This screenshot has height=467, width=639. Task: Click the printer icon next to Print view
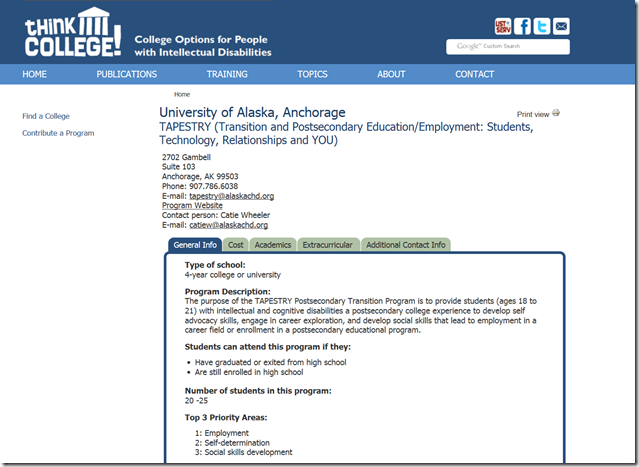coord(556,113)
